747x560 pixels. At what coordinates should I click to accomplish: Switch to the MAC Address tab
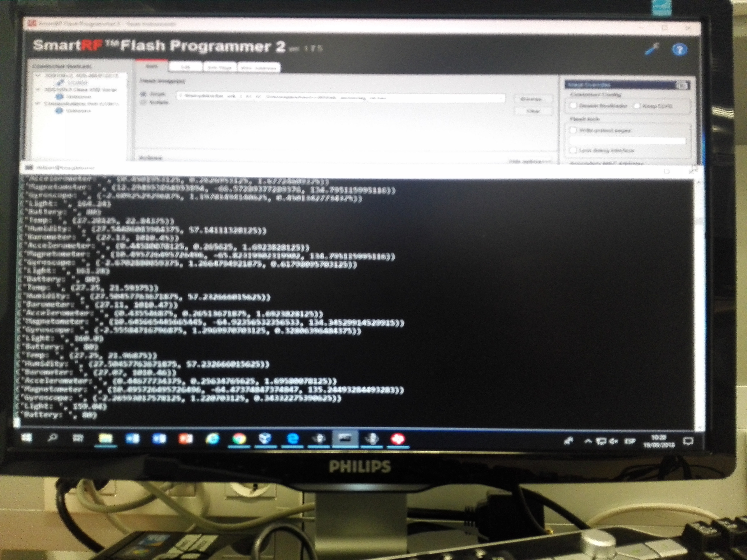point(259,68)
